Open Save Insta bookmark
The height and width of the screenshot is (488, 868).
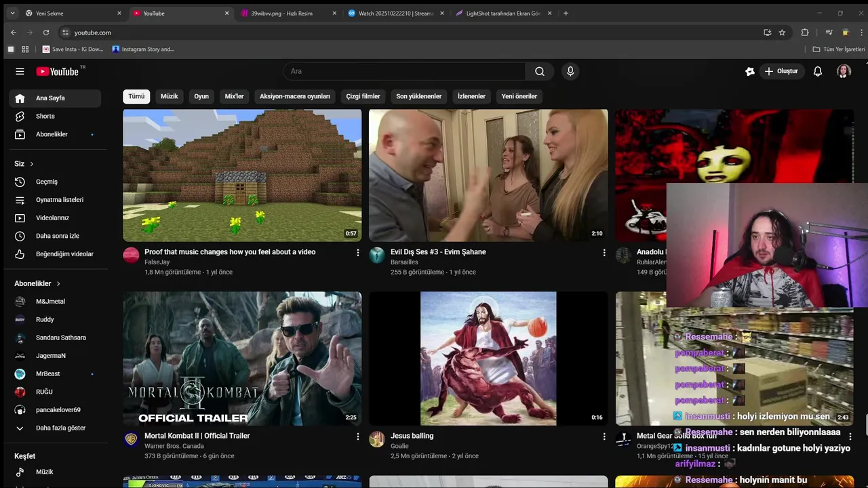coord(73,49)
